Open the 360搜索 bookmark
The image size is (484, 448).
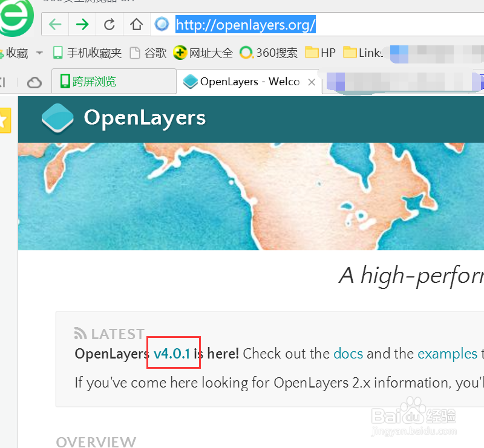[x=269, y=53]
